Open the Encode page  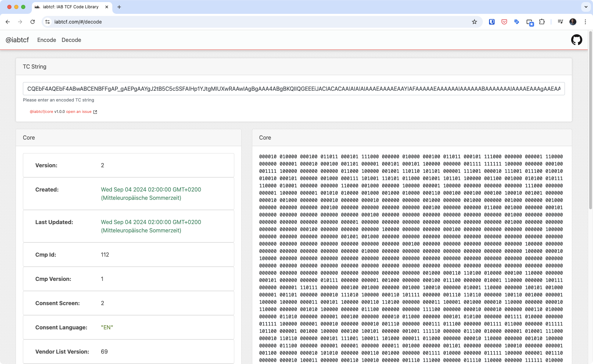point(46,40)
